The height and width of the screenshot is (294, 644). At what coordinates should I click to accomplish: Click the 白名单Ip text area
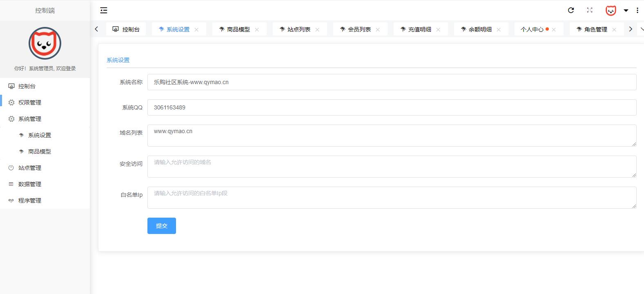point(391,198)
